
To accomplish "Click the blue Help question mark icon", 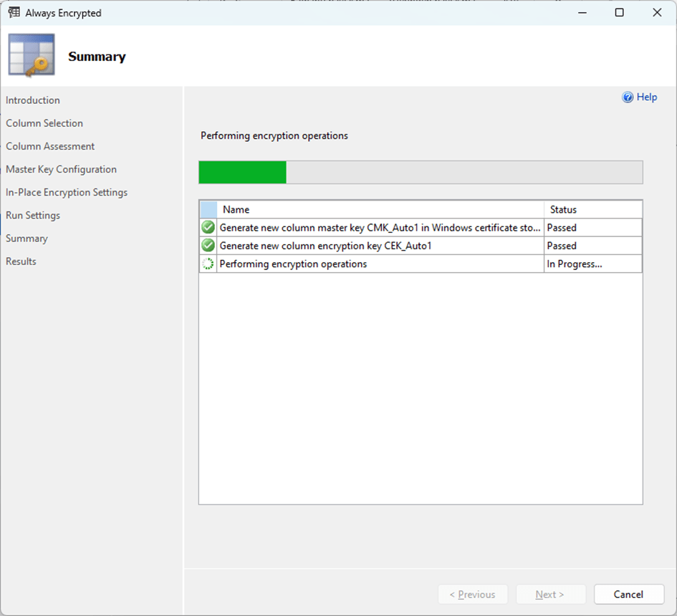I will [628, 97].
